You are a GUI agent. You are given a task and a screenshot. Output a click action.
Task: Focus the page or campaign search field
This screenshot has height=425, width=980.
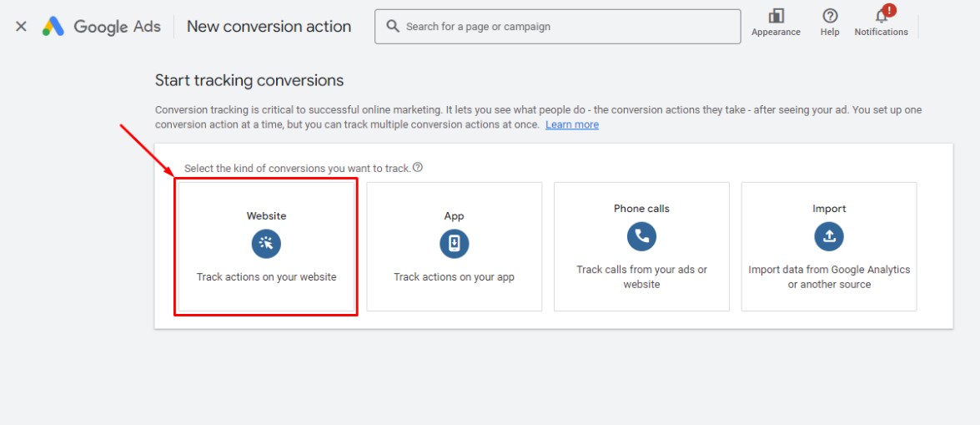(x=557, y=26)
